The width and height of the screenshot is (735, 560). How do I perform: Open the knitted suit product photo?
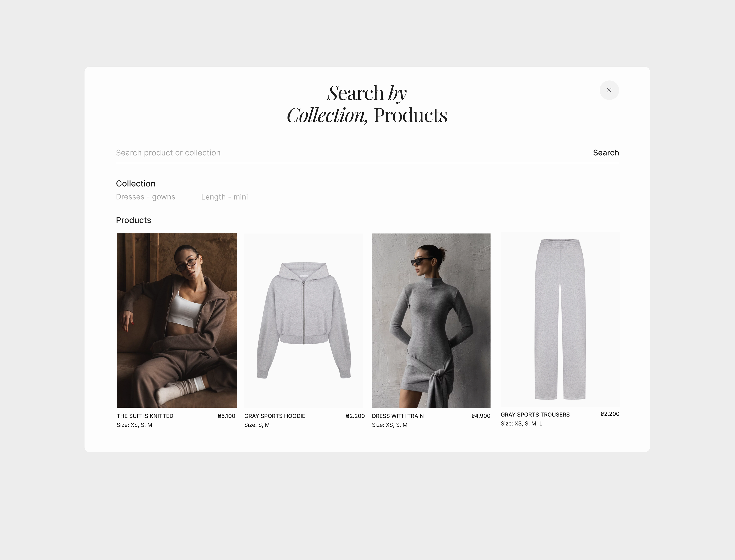pyautogui.click(x=177, y=320)
